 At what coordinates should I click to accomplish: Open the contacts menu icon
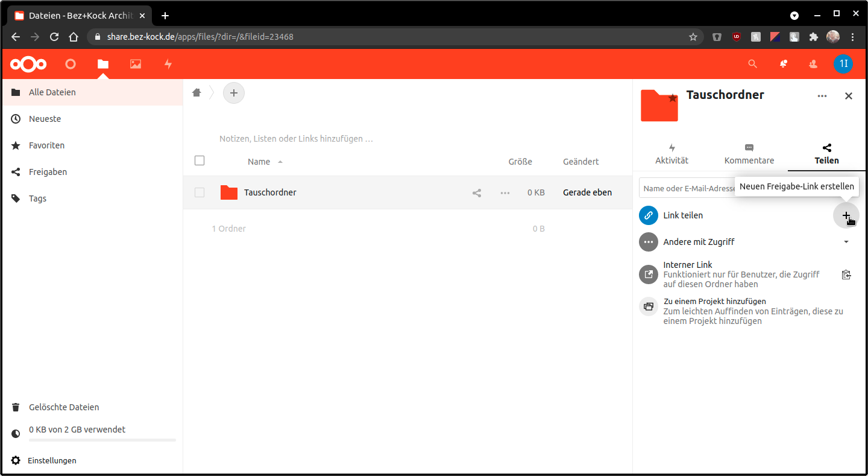[813, 64]
